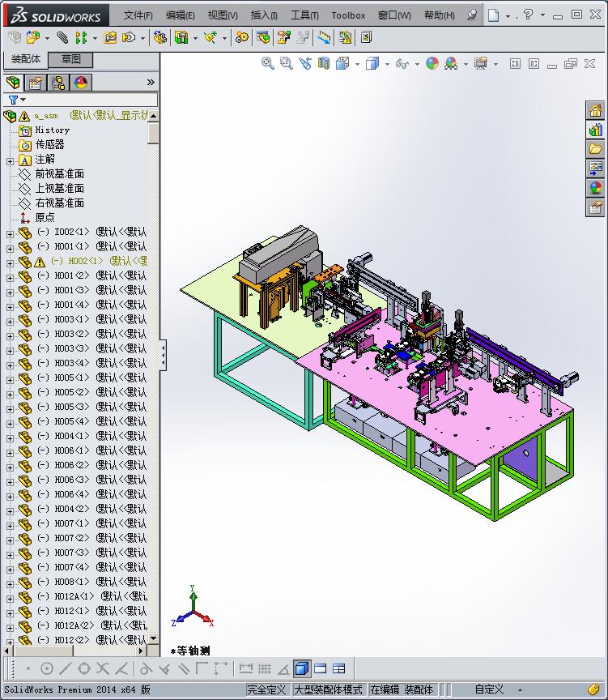This screenshot has height=700, width=608.
Task: Click the line sketch tool at bottom
Action: 65,668
